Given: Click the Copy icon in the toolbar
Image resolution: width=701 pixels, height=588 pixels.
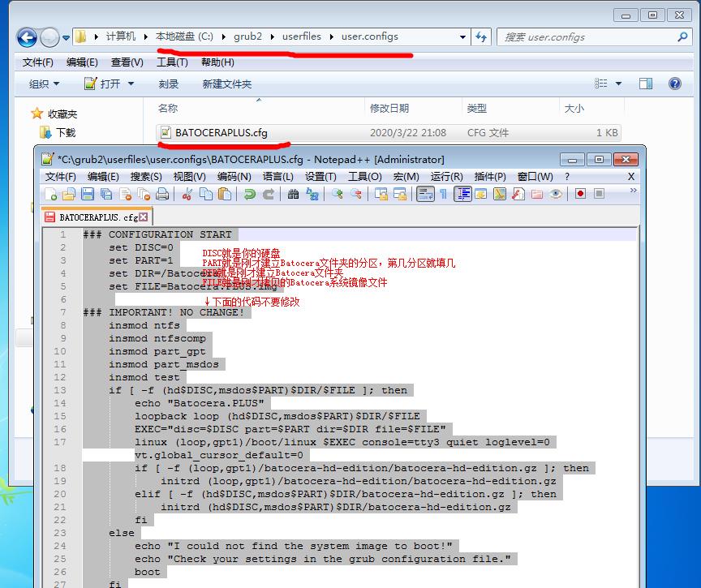Looking at the screenshot, I should click(x=205, y=194).
